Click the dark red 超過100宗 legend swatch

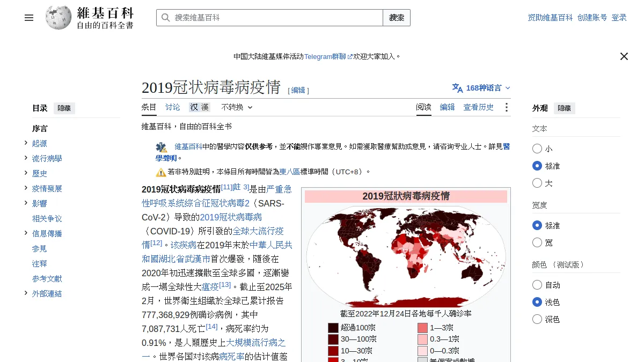coord(333,328)
